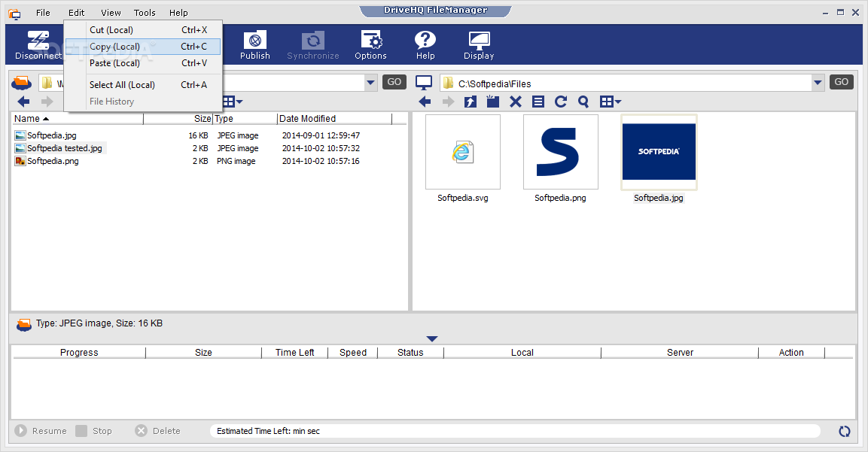This screenshot has height=452, width=868.
Task: Click the DriveHQ app icon in title bar
Action: [x=14, y=14]
